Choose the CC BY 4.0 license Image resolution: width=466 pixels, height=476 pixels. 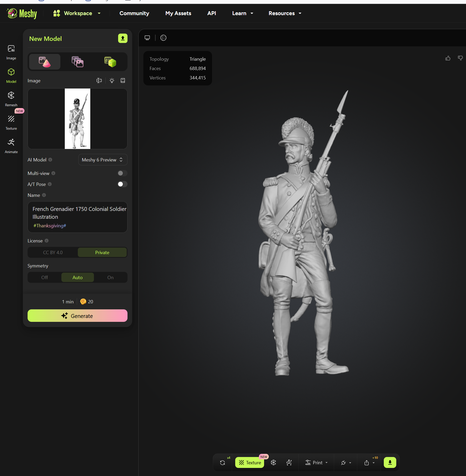tap(53, 252)
